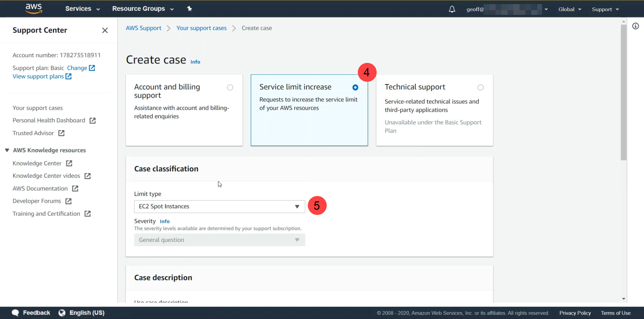Image resolution: width=644 pixels, height=319 pixels.
Task: Open the Limit type dropdown
Action: coord(219,206)
